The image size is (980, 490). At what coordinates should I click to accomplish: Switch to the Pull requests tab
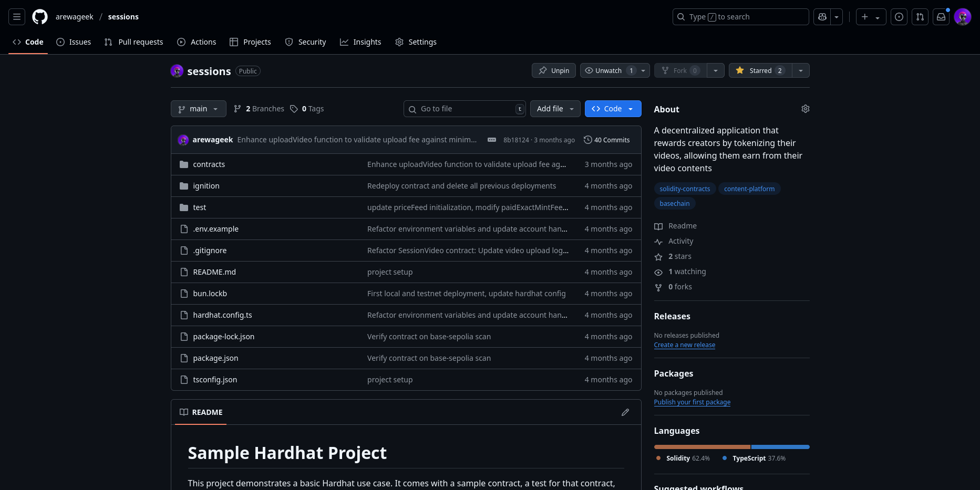[133, 41]
